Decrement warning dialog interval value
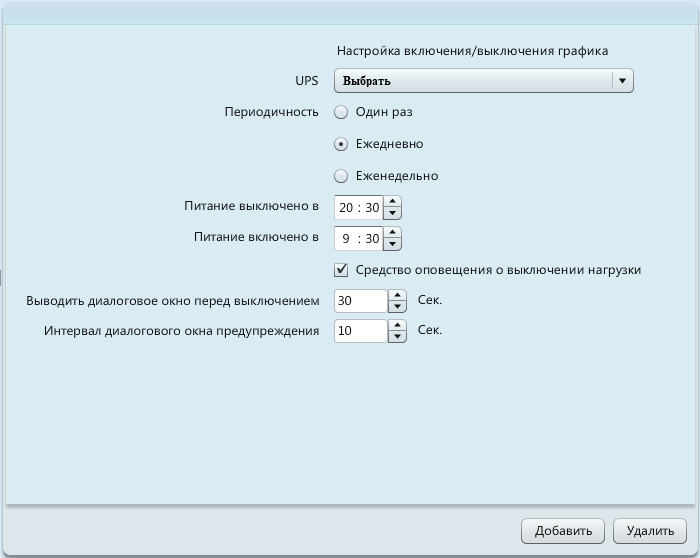Screen dimensions: 700x558 (397, 337)
